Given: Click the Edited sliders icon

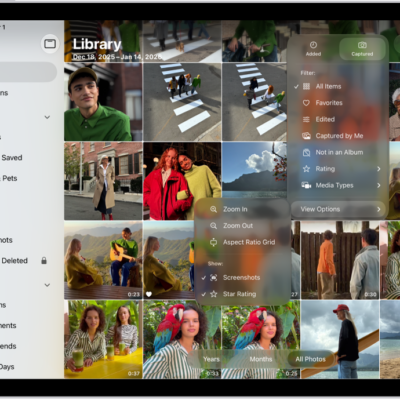Looking at the screenshot, I should [306, 119].
